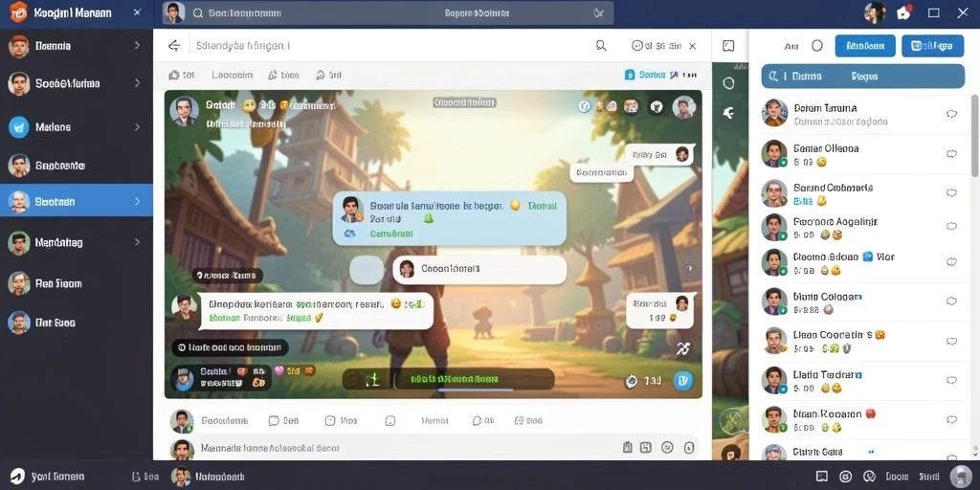Viewport: 980px width, 490px height.
Task: Expand chevron on the blue round icon row
Action: [137, 127]
